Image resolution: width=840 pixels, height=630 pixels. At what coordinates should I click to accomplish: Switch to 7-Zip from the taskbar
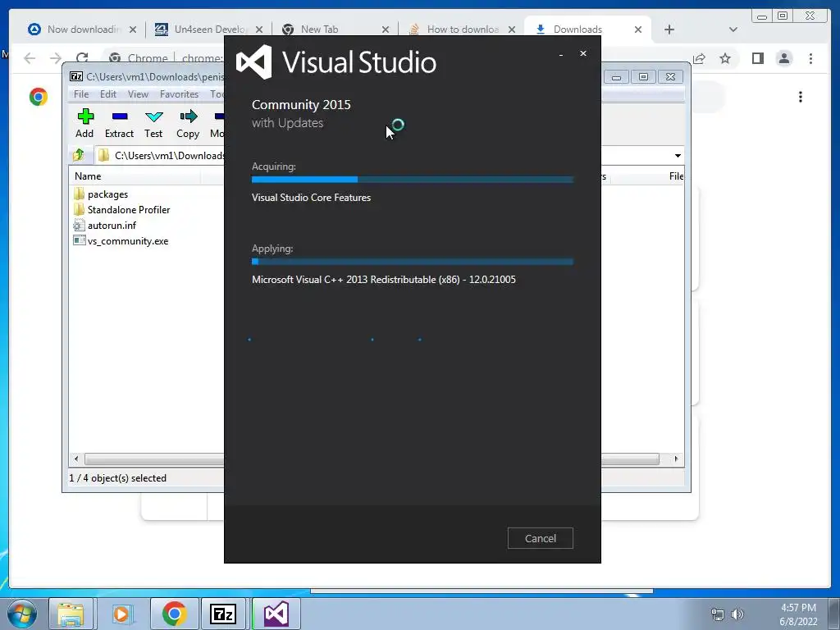[x=223, y=614]
